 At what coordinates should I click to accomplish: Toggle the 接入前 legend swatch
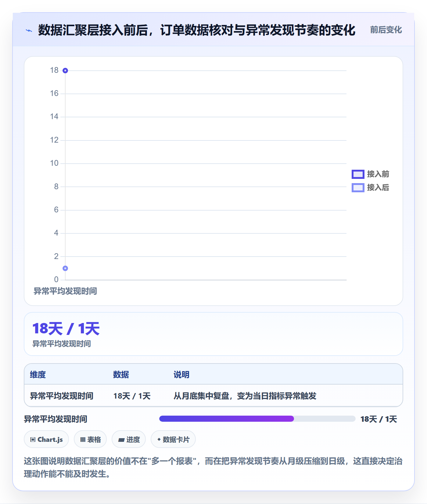[358, 174]
